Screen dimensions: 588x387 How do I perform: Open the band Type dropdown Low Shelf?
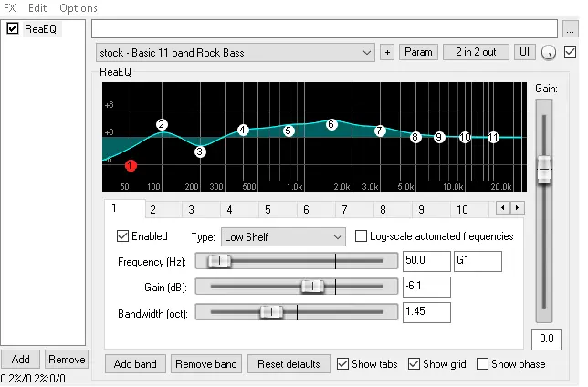pyautogui.click(x=282, y=236)
